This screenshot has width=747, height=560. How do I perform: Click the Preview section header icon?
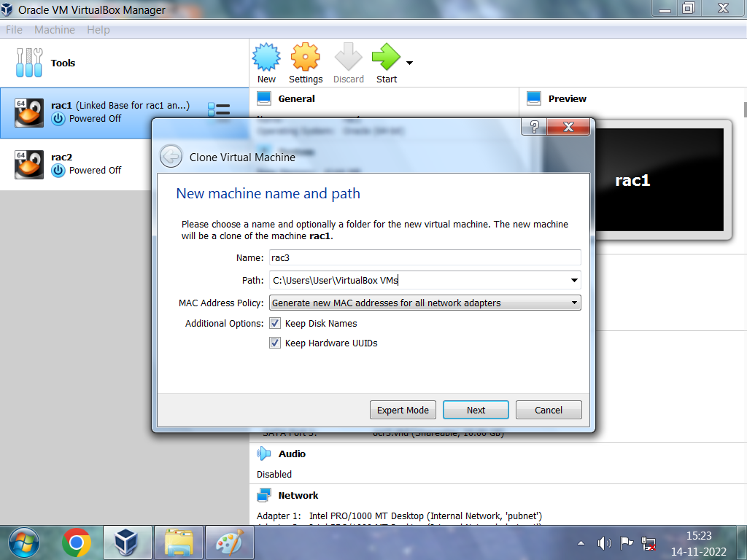point(534,98)
